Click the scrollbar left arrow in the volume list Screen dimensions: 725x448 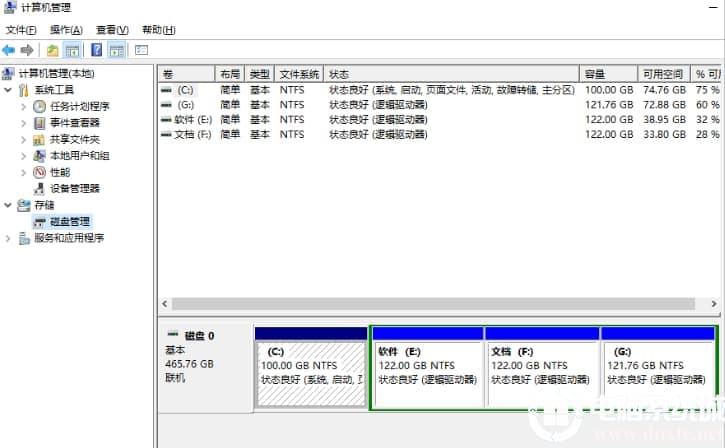[165, 304]
